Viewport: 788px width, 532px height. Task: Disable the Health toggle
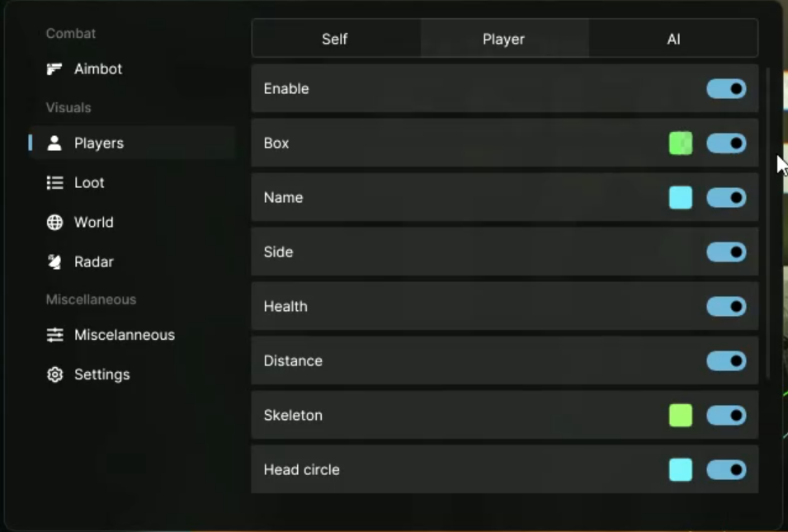(726, 307)
